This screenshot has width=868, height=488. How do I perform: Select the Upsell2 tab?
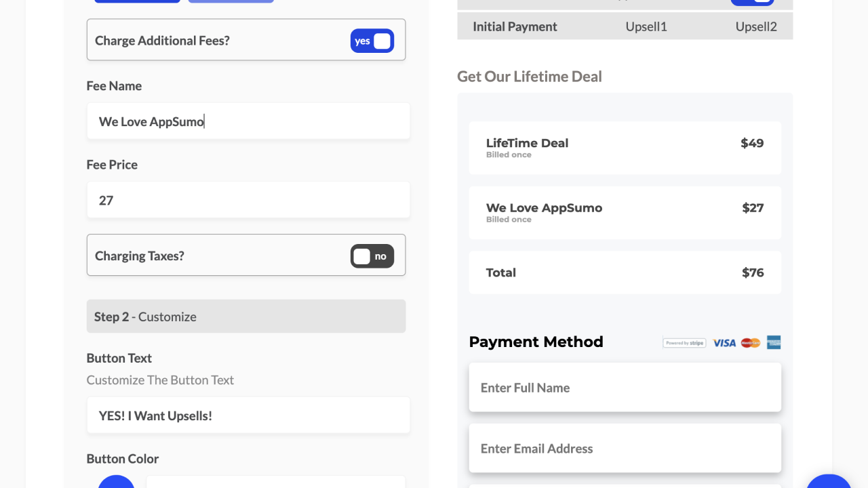[x=756, y=26]
